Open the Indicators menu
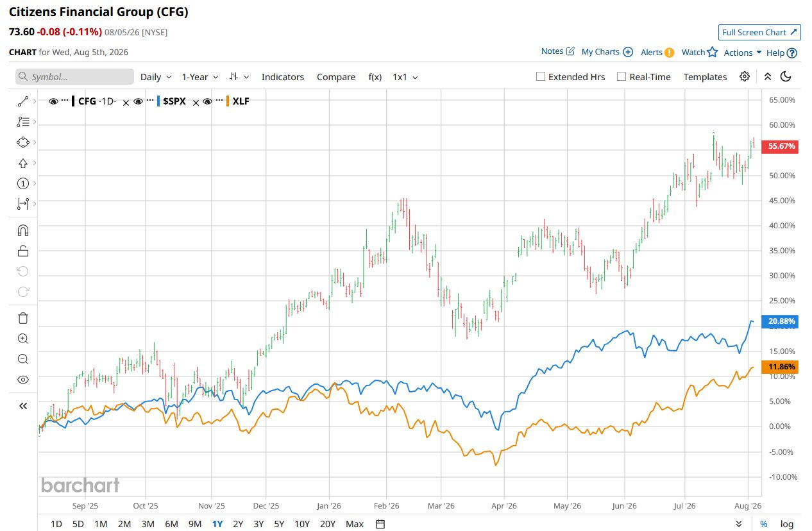Viewport: 812px width, 531px height. click(x=283, y=76)
